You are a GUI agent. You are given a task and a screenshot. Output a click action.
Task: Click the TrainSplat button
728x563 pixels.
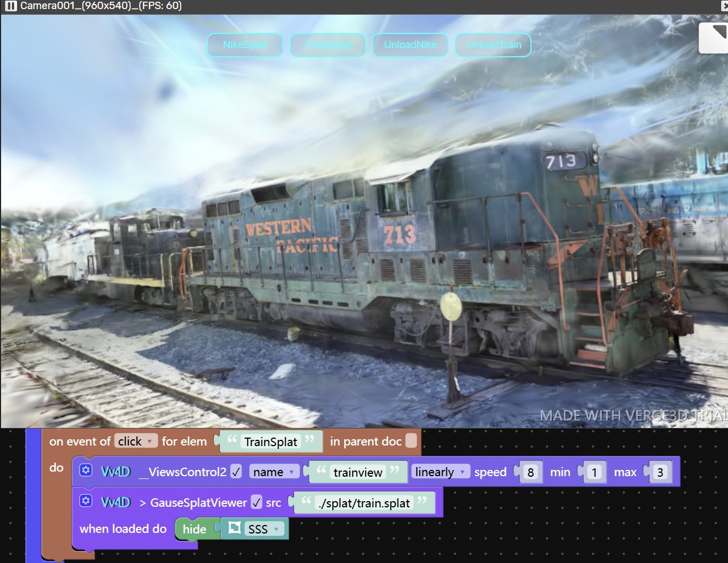(x=328, y=45)
